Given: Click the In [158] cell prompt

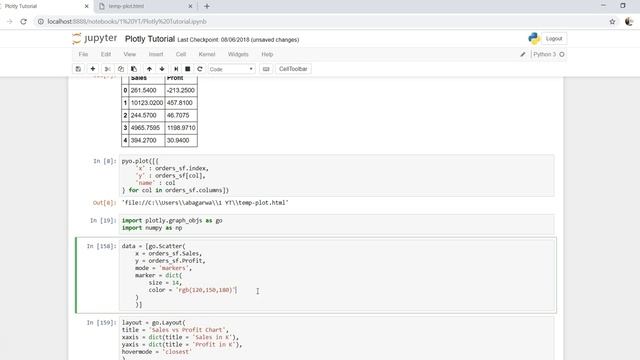Looking at the screenshot, I should click(101, 246).
